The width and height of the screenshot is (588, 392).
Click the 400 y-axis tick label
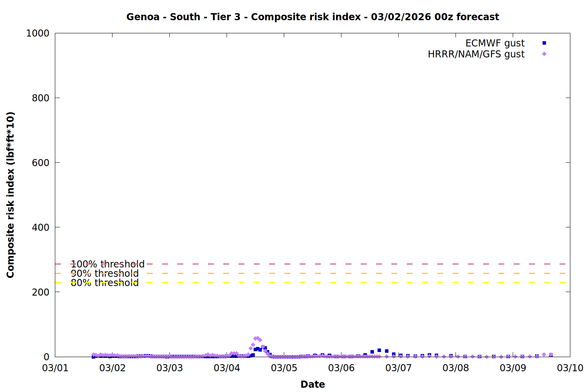click(40, 227)
